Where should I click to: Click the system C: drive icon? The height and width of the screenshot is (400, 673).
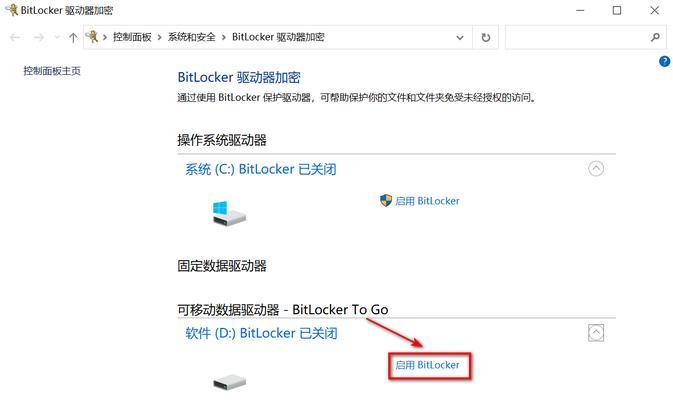click(229, 213)
